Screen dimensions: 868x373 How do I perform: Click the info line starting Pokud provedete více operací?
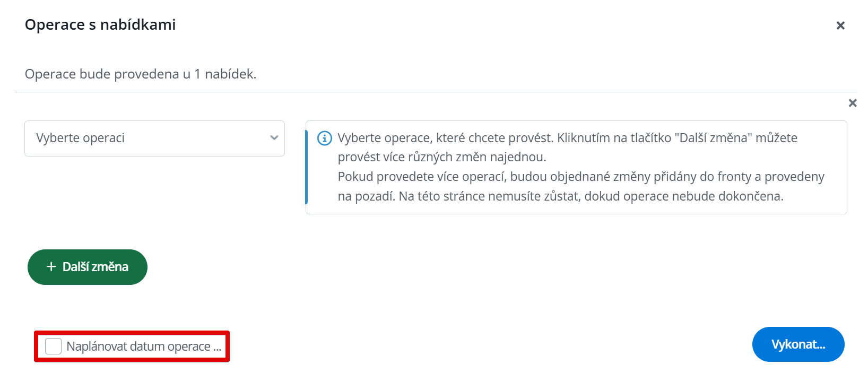tap(581, 177)
